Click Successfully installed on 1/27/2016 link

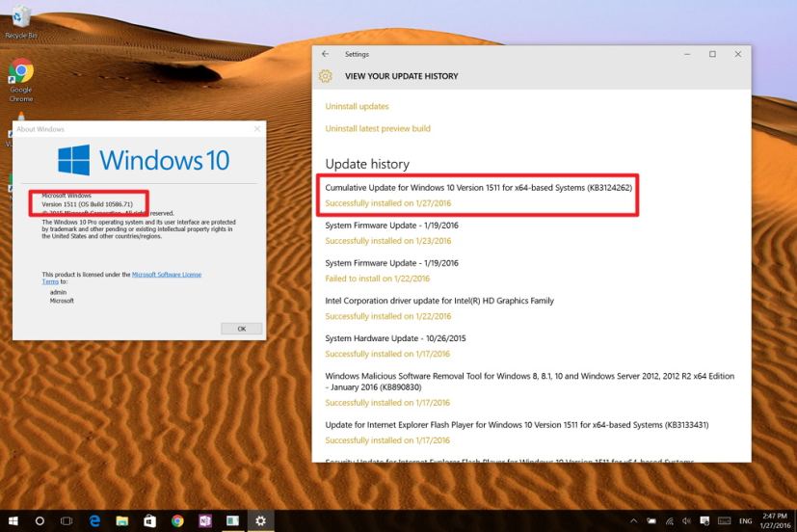click(x=387, y=202)
